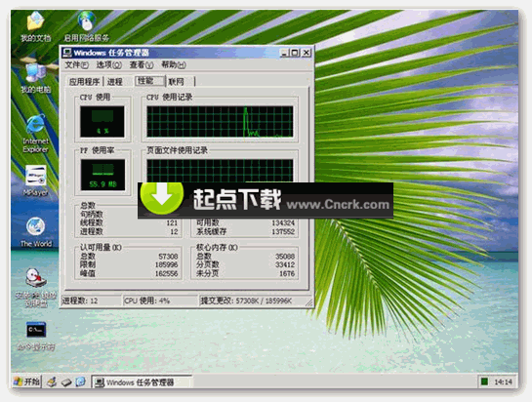Click the 可用数 value 134324
This screenshot has width=532, height=402.
click(x=283, y=222)
